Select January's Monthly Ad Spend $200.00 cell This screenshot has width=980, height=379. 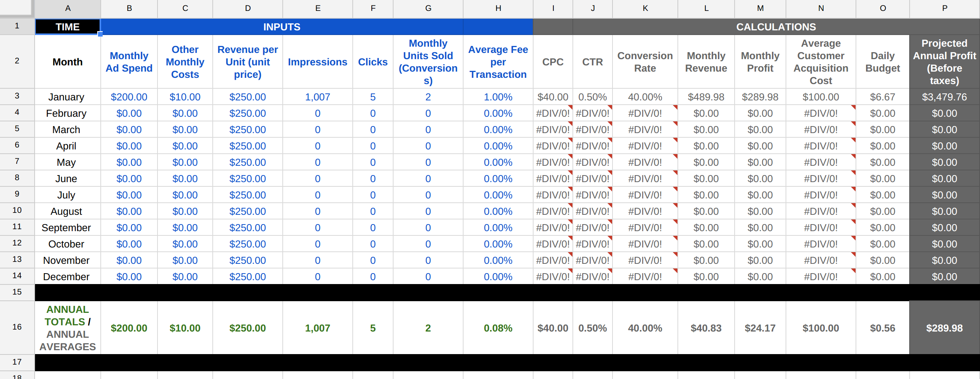[129, 97]
